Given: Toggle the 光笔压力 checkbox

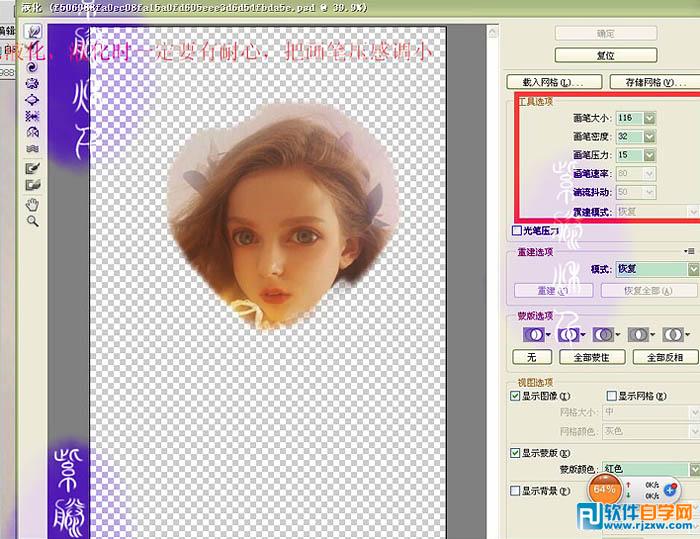Looking at the screenshot, I should click(517, 230).
